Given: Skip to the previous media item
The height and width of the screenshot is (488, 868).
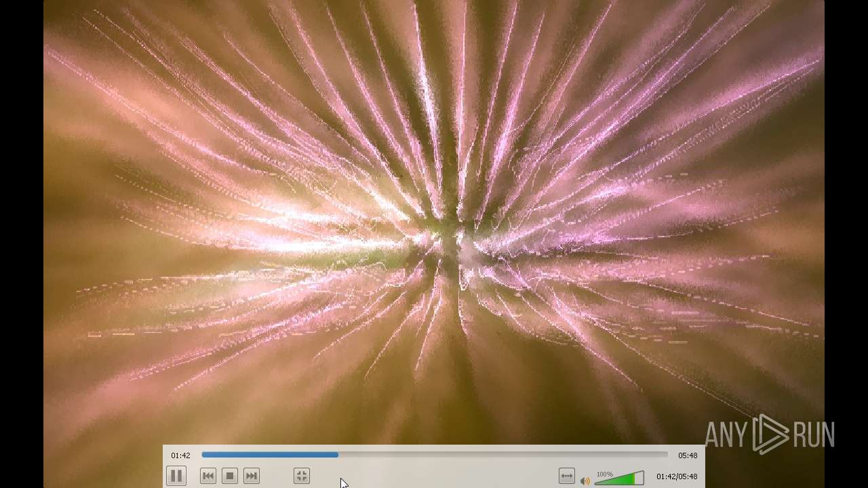Looking at the screenshot, I should [208, 476].
